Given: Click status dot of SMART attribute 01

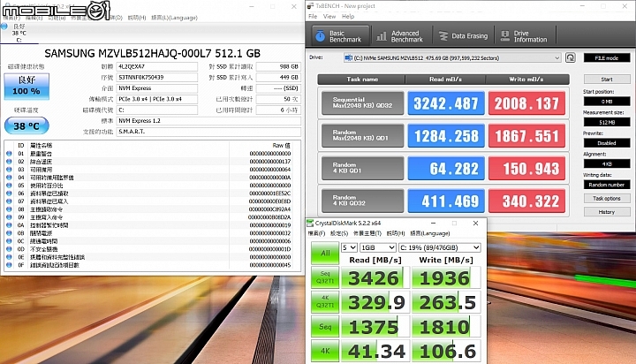Looking at the screenshot, I should click(x=9, y=154).
